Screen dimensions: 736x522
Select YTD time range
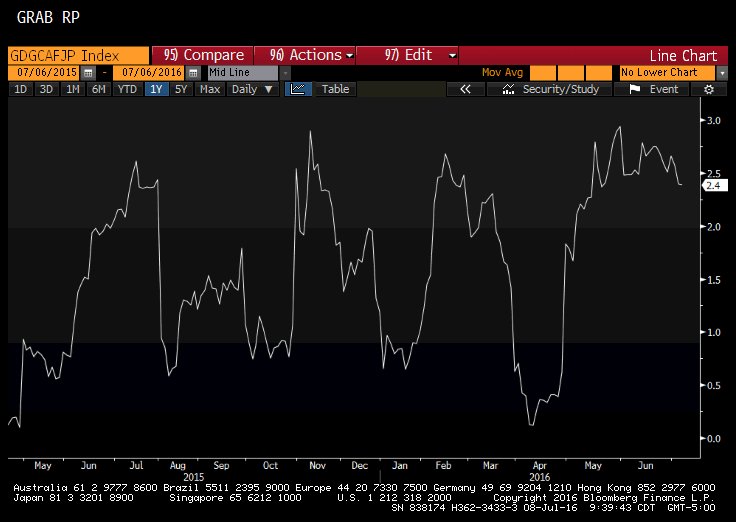(x=127, y=89)
